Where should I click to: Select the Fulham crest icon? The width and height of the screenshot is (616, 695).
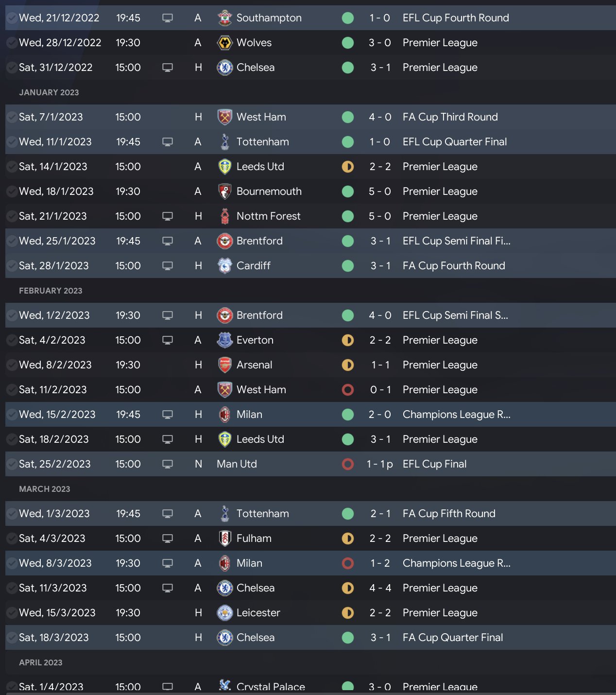pos(224,539)
